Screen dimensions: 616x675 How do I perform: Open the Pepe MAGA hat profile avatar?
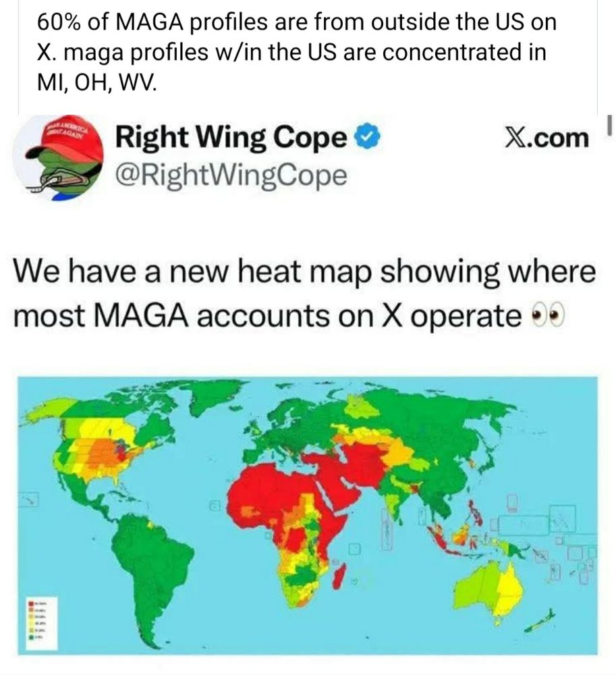pyautogui.click(x=57, y=157)
